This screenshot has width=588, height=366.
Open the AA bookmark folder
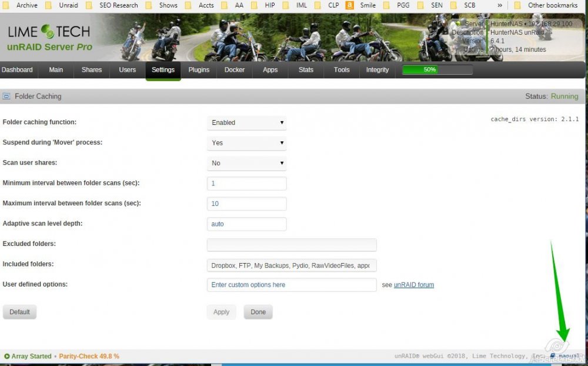pos(232,5)
